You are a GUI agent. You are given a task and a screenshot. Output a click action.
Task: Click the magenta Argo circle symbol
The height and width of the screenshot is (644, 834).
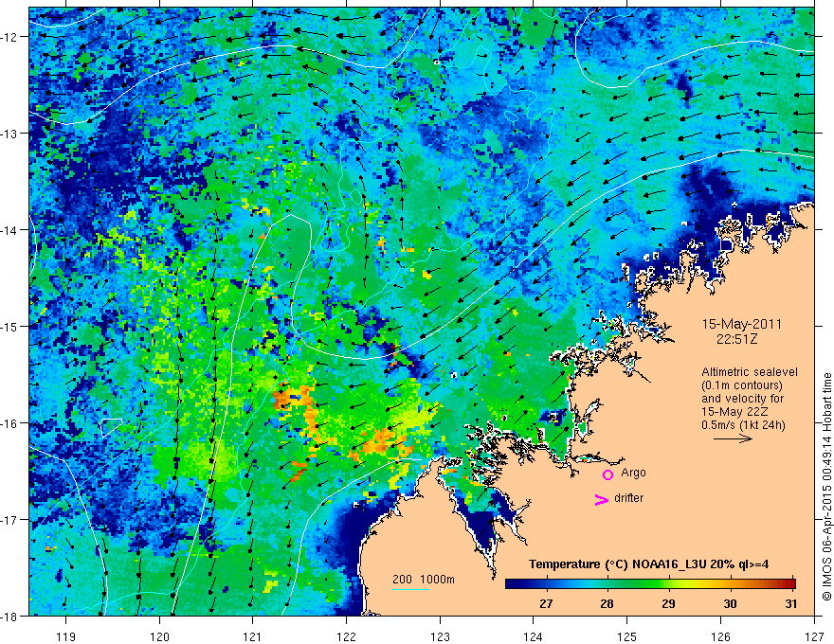point(607,474)
